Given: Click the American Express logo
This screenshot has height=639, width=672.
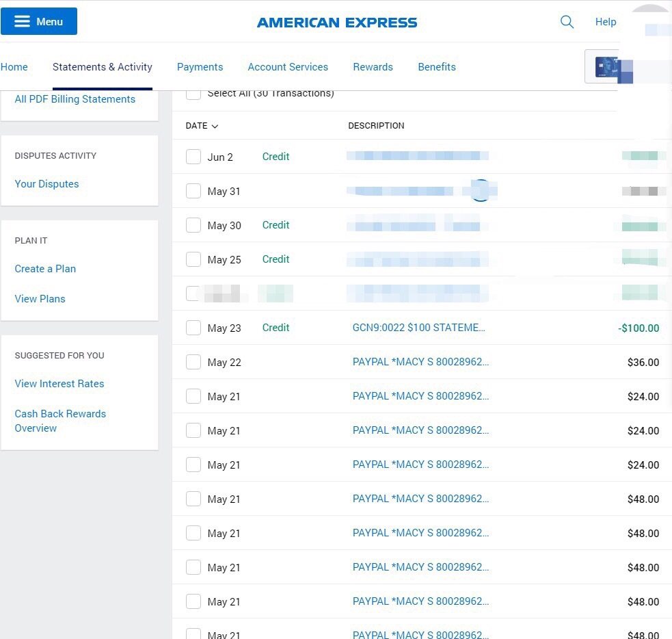Looking at the screenshot, I should coord(337,23).
